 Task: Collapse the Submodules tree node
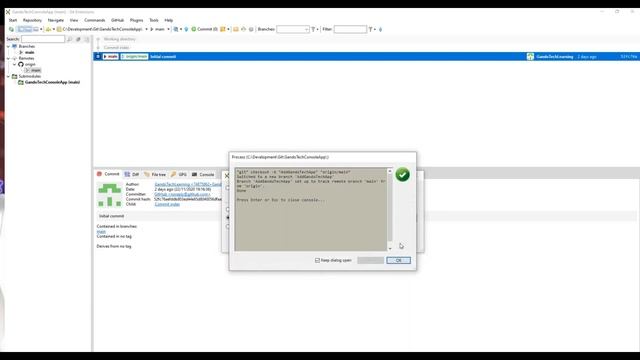point(9,76)
